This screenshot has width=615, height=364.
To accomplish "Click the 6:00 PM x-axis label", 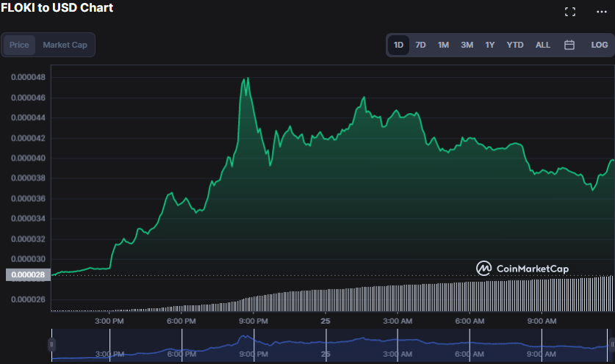I will click(181, 321).
